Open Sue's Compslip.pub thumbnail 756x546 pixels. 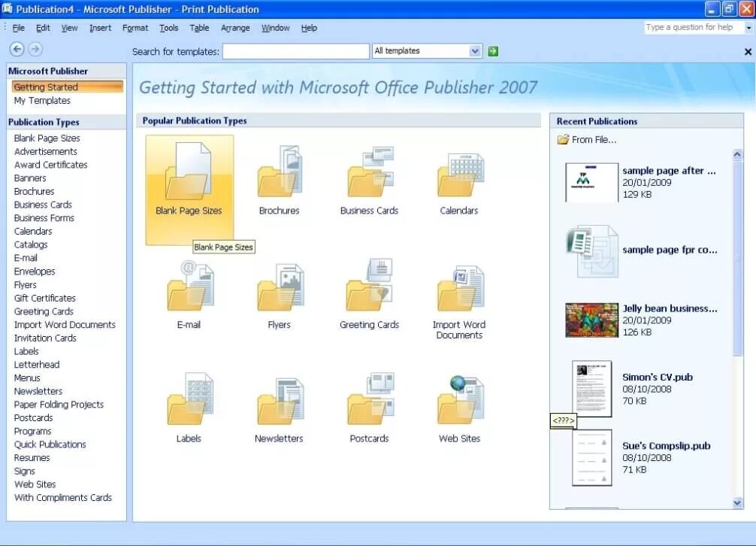(x=592, y=458)
